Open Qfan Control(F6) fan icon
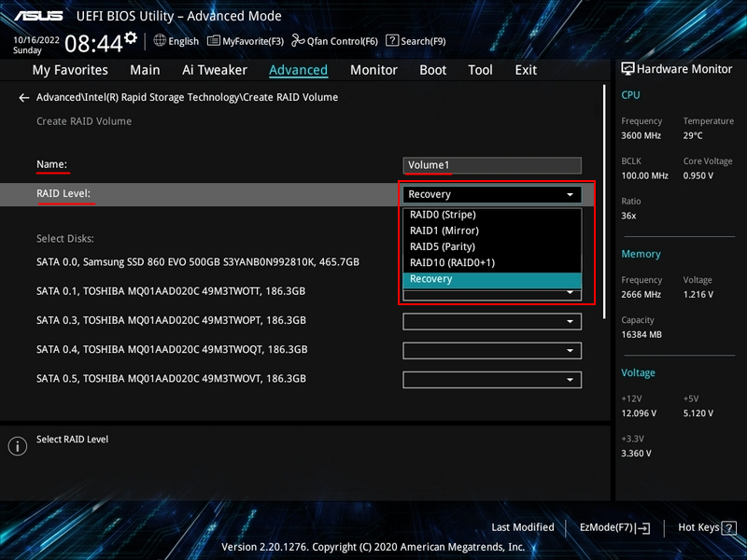Screen dimensions: 747x560 (x=298, y=41)
